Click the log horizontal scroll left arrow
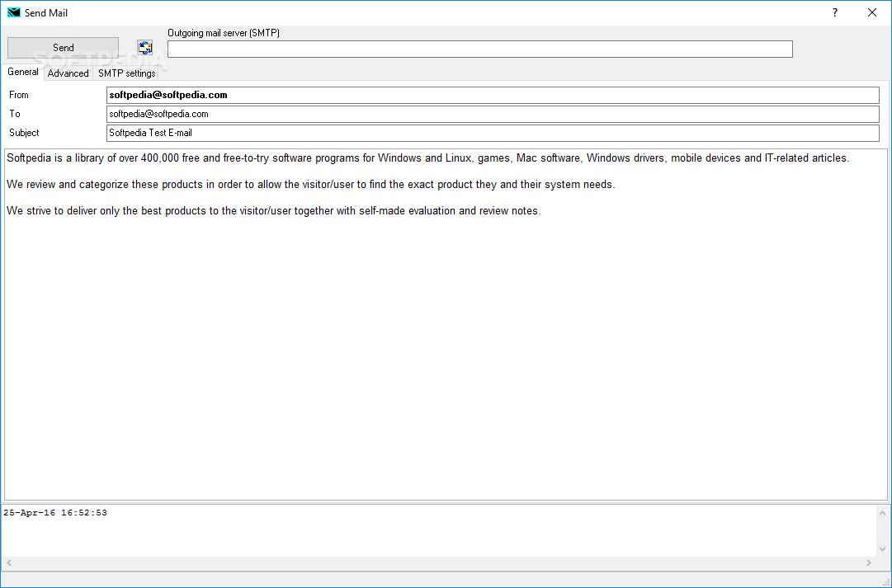This screenshot has height=588, width=892. [x=9, y=563]
